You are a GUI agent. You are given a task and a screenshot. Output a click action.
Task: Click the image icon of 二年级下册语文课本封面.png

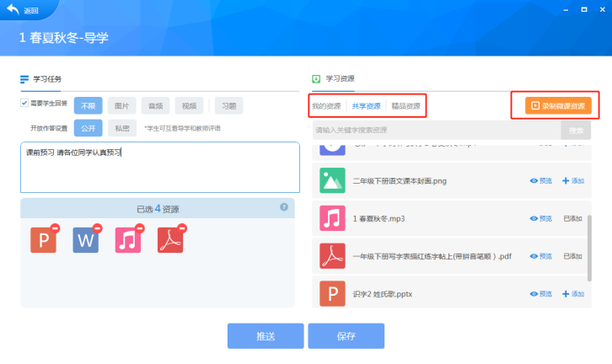click(332, 180)
